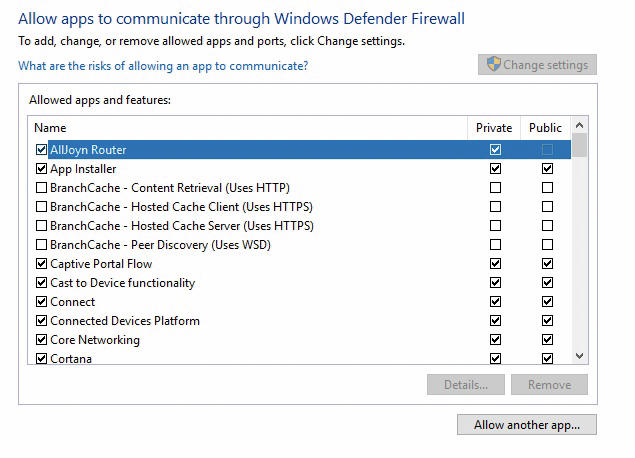Click the Public column header
Image resolution: width=635 pixels, height=458 pixels.
(x=546, y=128)
